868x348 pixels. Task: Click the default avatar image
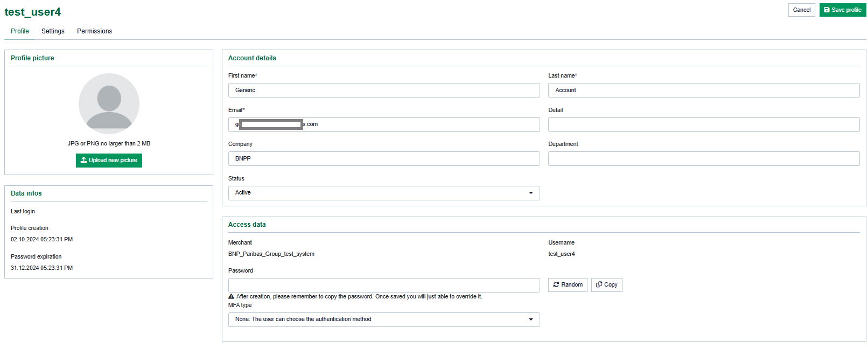109,103
